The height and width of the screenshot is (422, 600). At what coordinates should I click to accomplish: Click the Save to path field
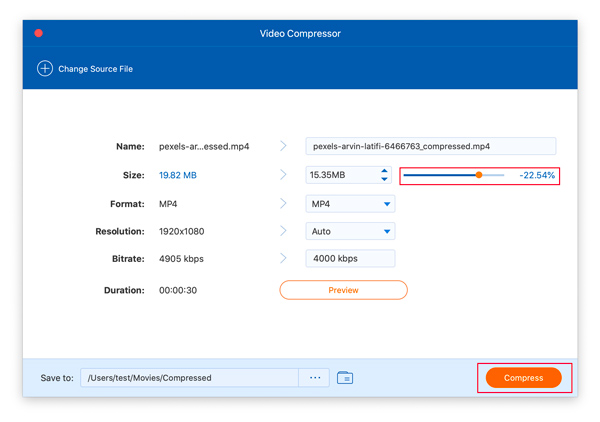(x=190, y=378)
